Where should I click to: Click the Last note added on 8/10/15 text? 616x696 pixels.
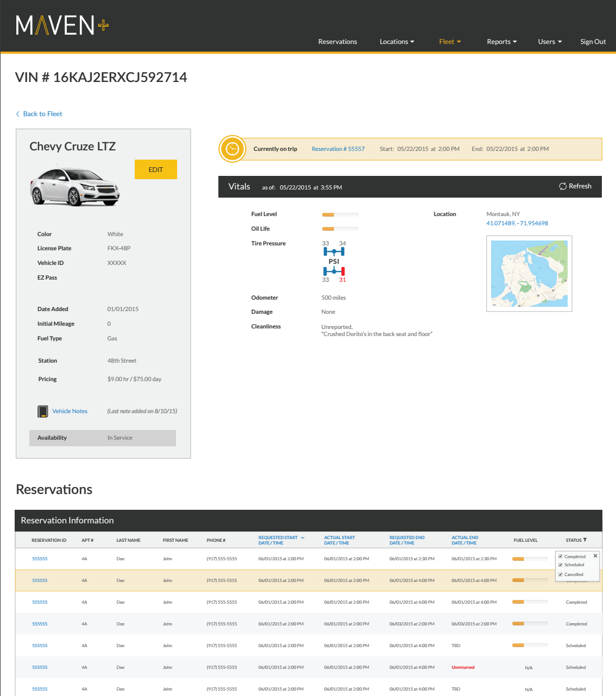142,412
